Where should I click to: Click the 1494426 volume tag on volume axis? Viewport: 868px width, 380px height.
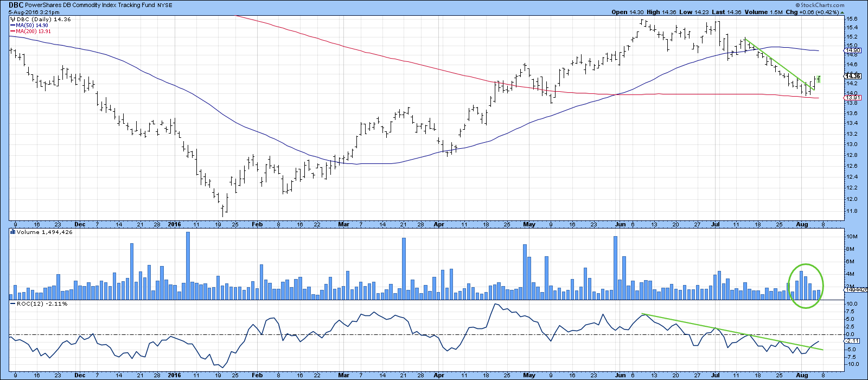tap(857, 290)
